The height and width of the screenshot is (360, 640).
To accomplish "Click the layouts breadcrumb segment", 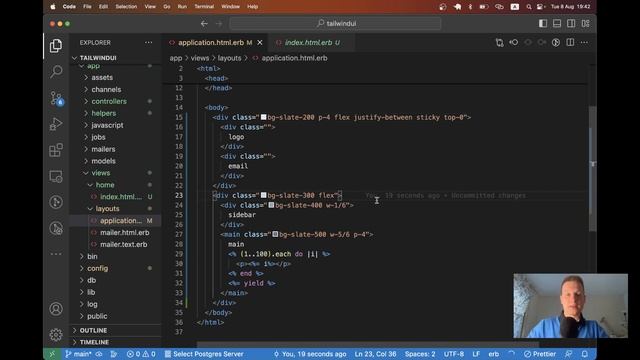I will click(229, 58).
